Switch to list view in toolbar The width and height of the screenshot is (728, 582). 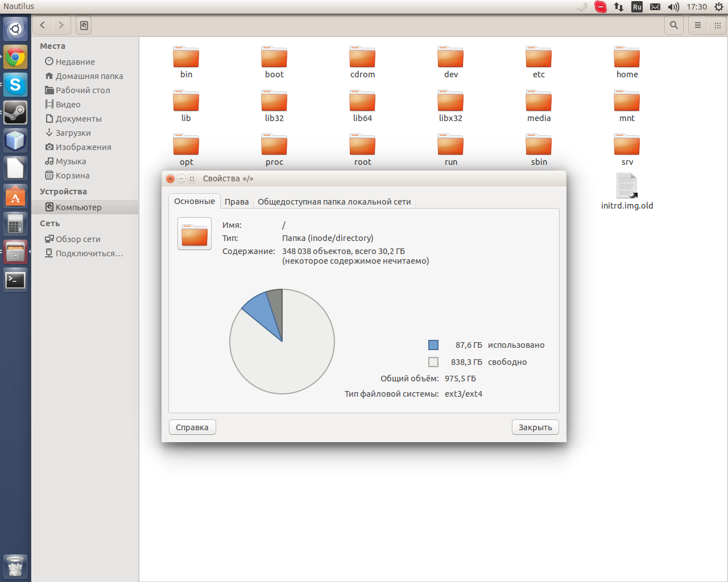698,25
